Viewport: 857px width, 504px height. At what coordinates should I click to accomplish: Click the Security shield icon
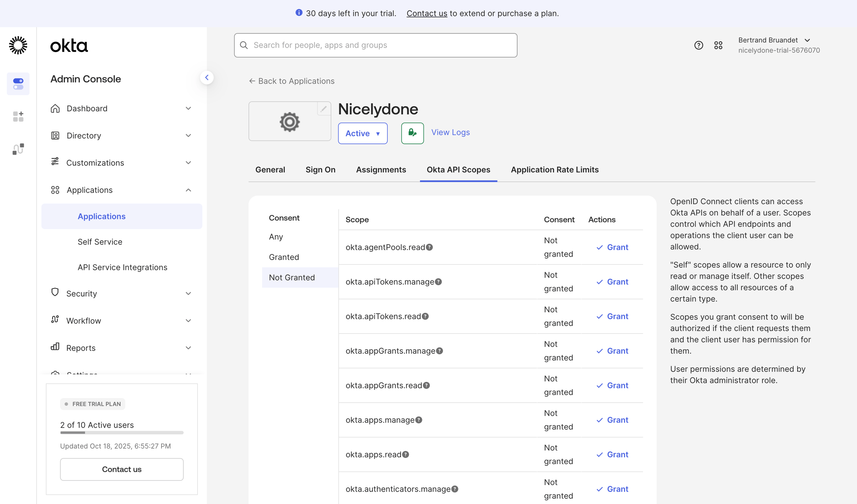tap(55, 292)
